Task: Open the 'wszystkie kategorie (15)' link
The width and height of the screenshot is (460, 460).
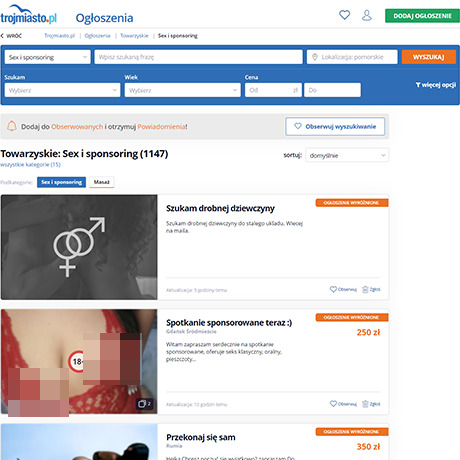Action: click(x=30, y=164)
